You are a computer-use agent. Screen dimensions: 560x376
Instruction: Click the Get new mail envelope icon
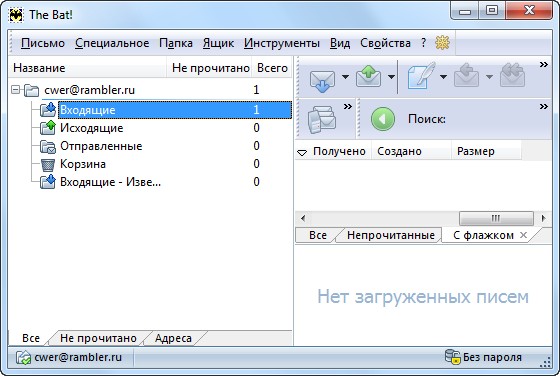322,80
